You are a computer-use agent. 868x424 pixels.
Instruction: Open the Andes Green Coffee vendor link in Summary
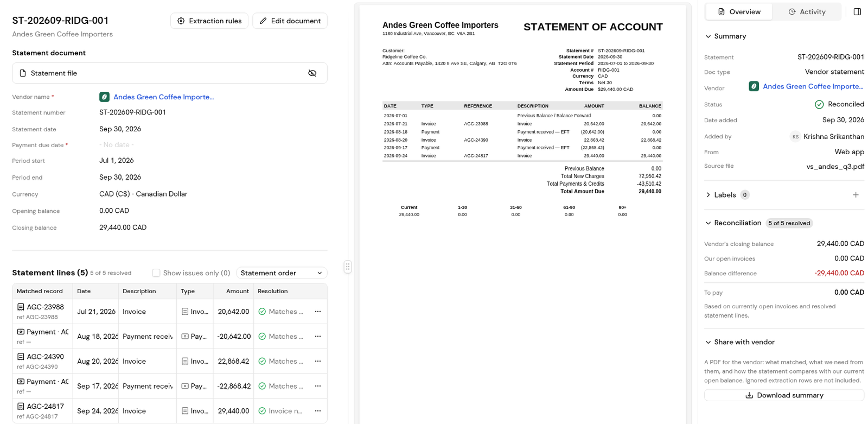813,86
